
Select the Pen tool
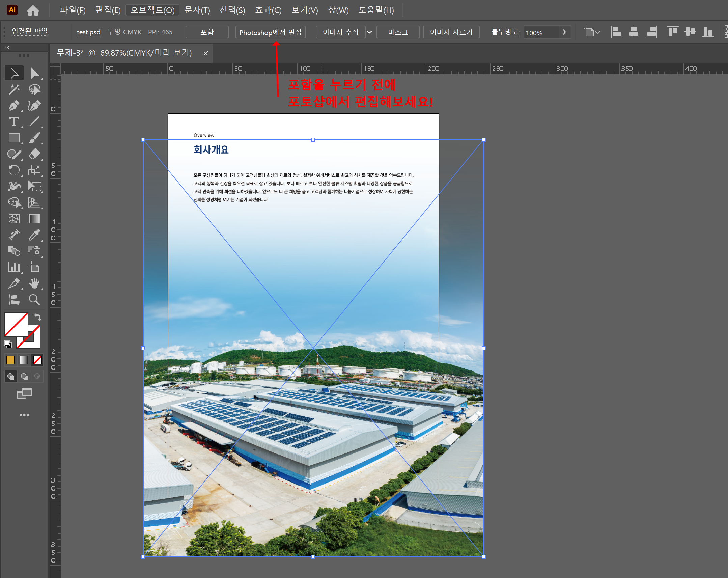(13, 106)
